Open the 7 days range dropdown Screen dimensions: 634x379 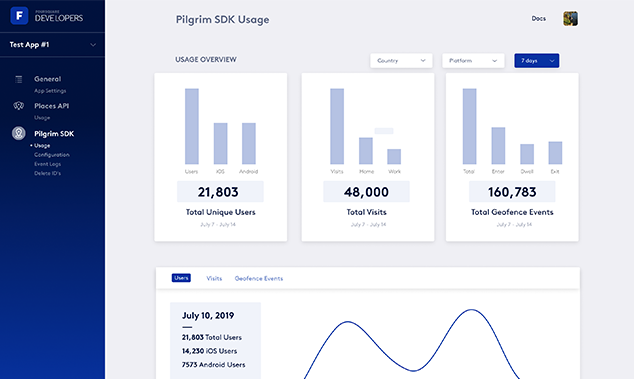pos(537,61)
